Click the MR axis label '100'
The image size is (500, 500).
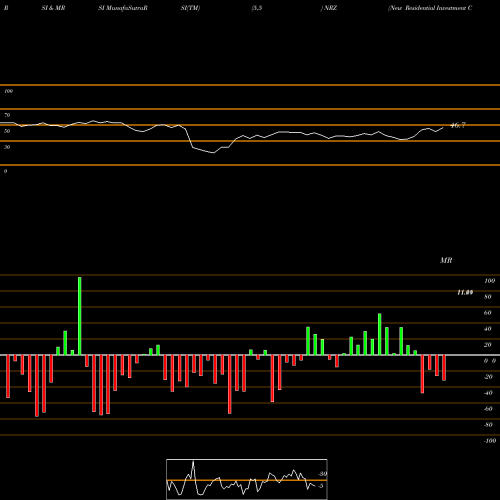[489, 281]
